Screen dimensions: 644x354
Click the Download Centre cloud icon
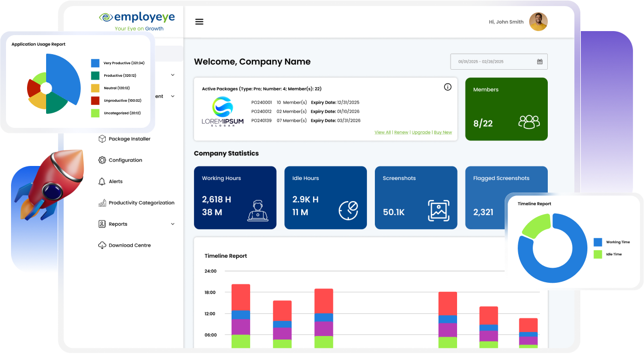102,245
